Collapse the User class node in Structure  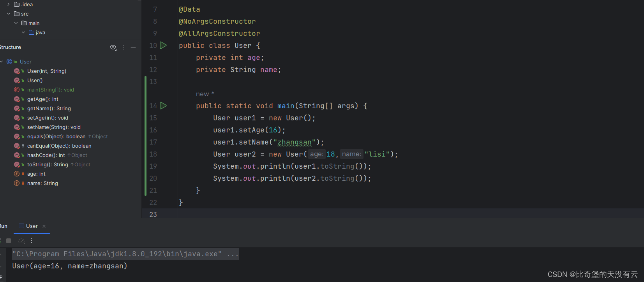[2, 62]
